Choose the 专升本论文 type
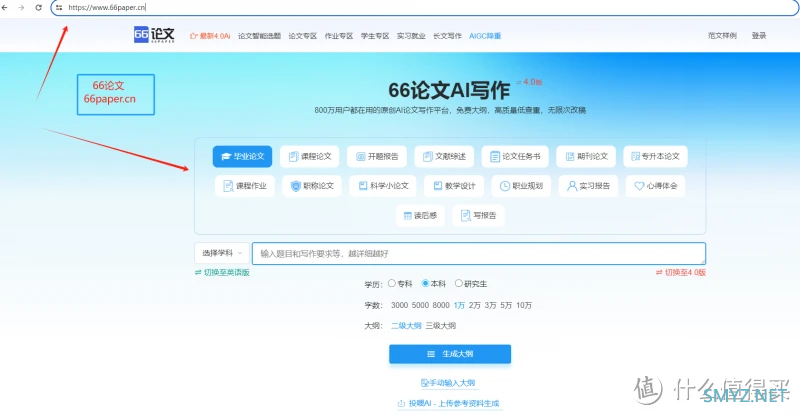The width and height of the screenshot is (800, 415). click(655, 156)
